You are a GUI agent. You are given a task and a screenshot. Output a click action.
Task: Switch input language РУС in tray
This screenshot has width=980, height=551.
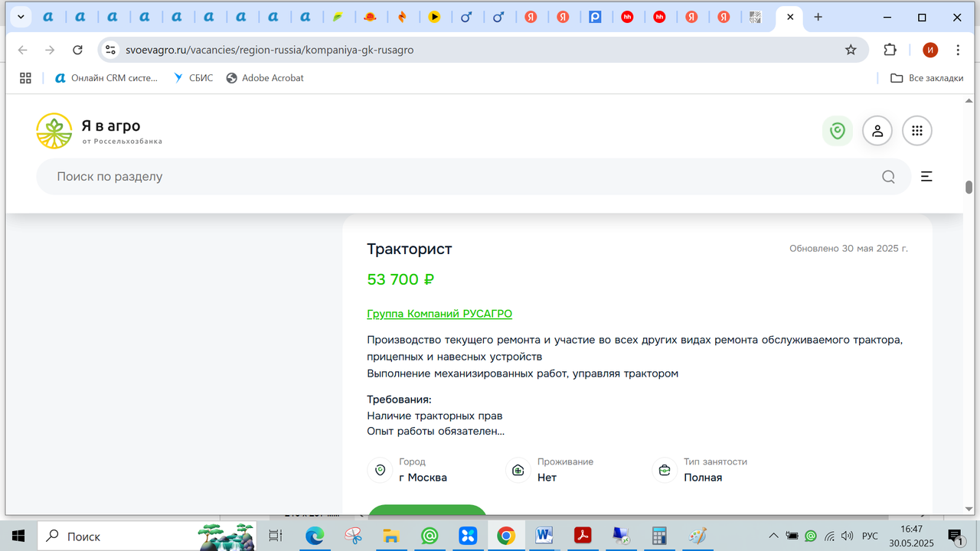(x=871, y=536)
